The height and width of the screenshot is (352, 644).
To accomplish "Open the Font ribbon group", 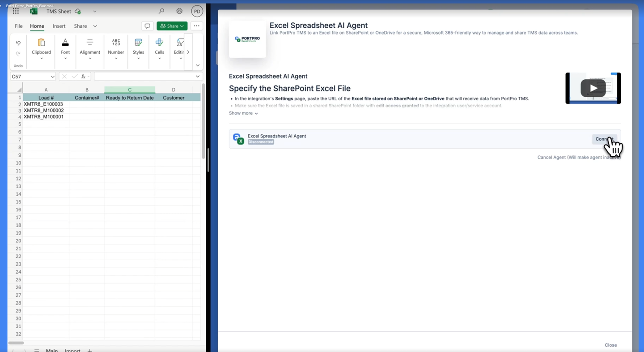I will point(65,49).
